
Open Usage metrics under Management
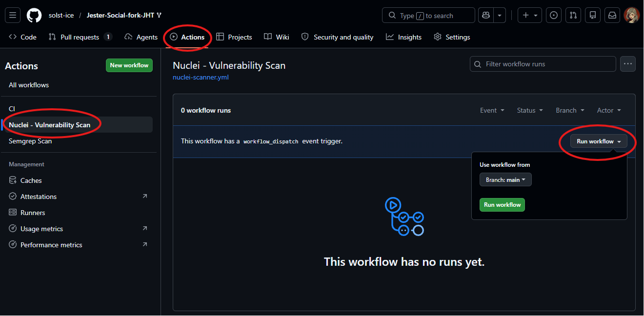pos(78,229)
